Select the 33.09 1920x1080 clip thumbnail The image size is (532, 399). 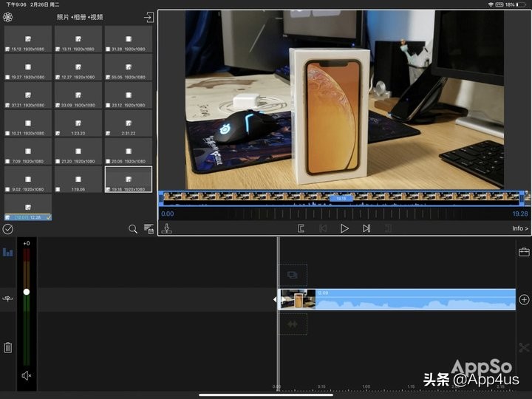[x=78, y=95]
